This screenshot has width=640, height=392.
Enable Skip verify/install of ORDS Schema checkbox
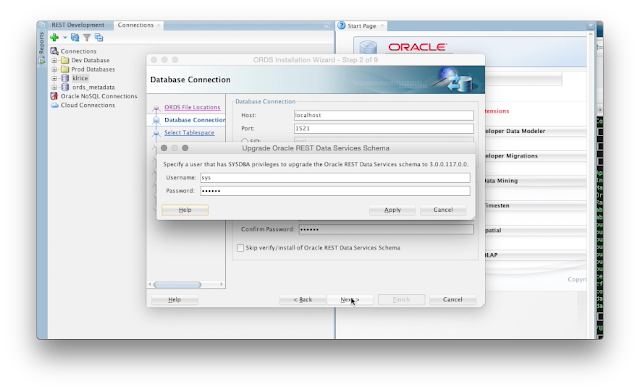tap(240, 248)
